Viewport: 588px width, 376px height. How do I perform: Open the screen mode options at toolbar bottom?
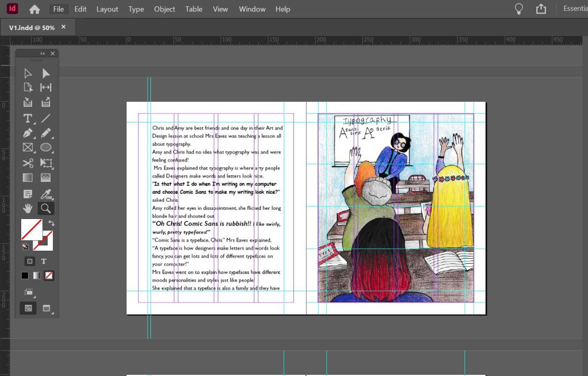pos(47,308)
